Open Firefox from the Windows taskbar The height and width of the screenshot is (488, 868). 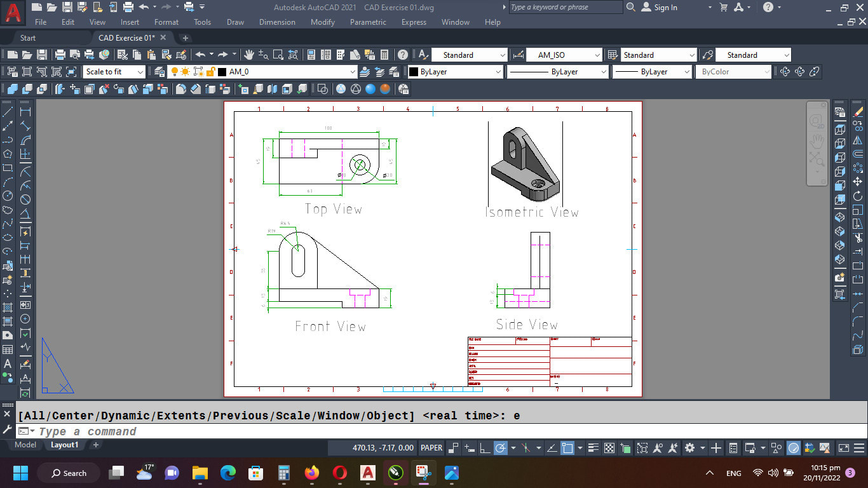(311, 473)
